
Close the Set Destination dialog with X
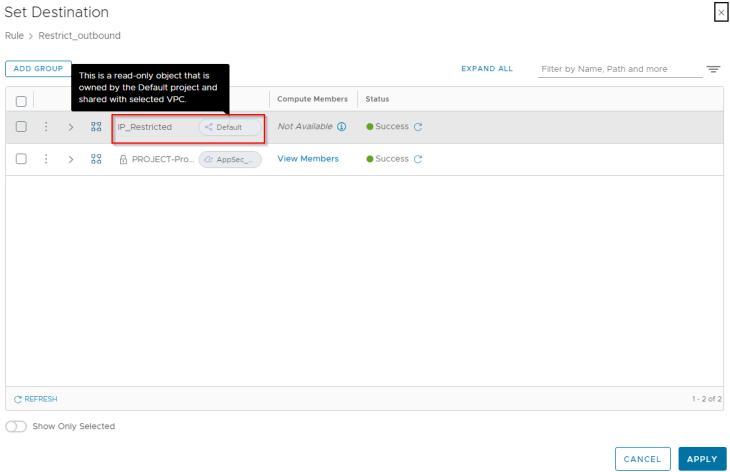(x=721, y=13)
